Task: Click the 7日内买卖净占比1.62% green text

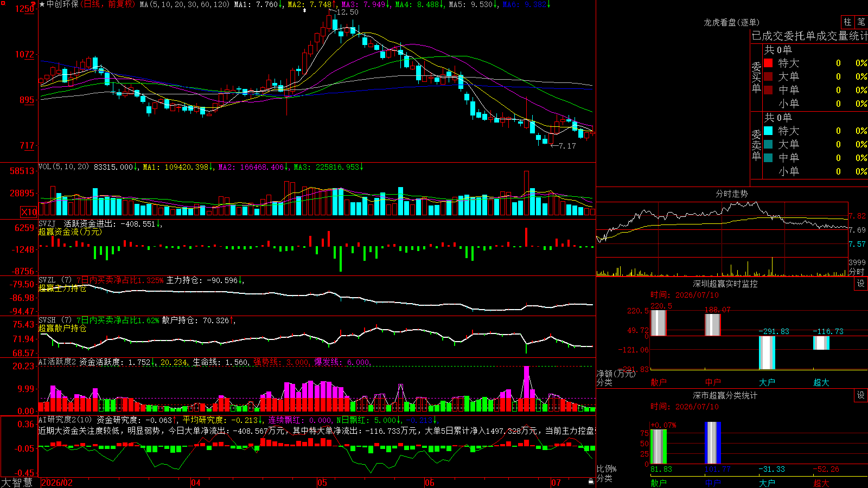Action: (118, 320)
